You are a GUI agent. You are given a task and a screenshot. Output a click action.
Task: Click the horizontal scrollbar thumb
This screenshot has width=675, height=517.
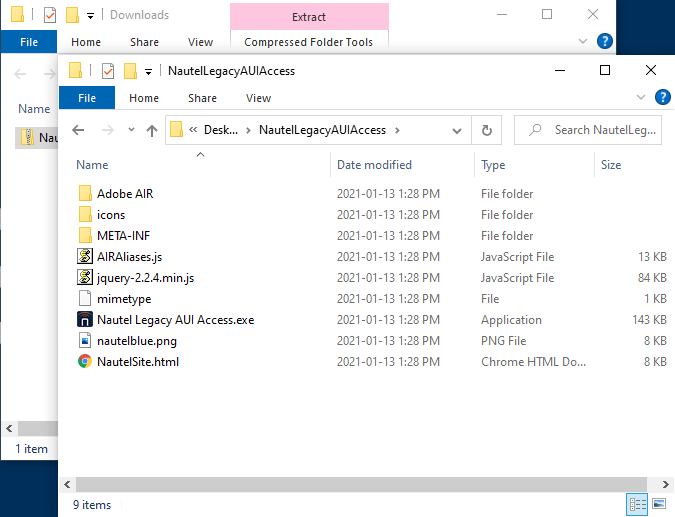coord(361,484)
